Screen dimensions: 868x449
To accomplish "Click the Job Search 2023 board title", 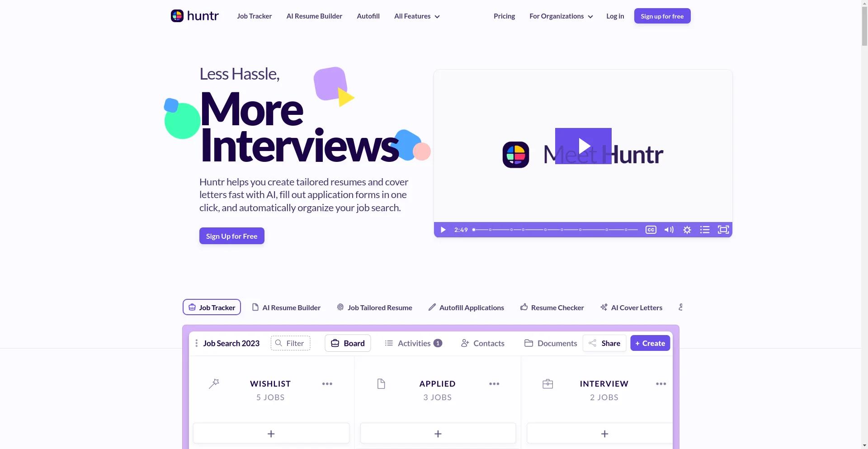I will tap(231, 343).
